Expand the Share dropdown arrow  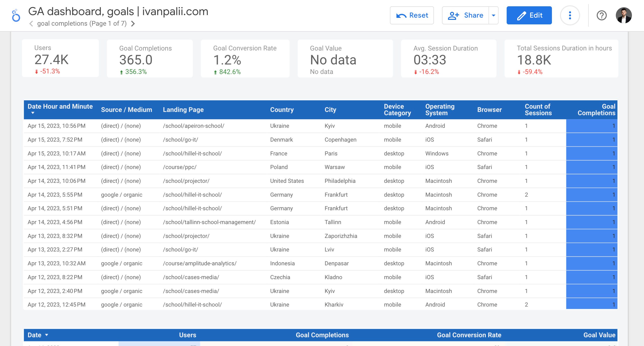coord(494,15)
